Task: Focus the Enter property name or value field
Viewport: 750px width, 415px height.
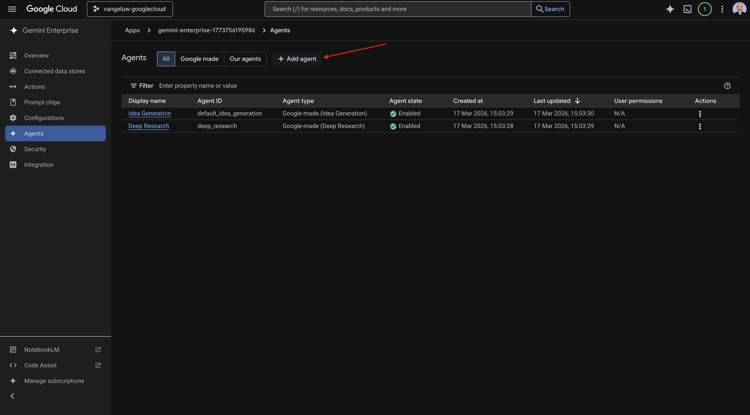Action: [198, 86]
